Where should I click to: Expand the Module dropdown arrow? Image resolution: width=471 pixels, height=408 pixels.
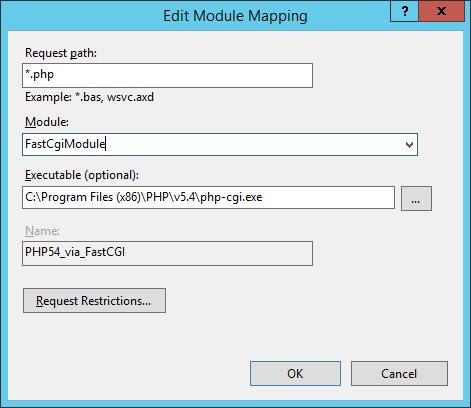(409, 145)
